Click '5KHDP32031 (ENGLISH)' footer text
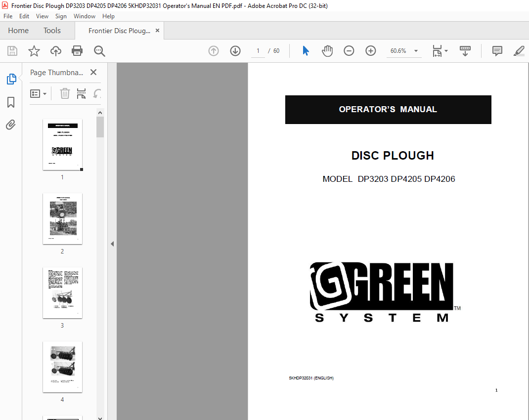The height and width of the screenshot is (420, 529). (311, 378)
